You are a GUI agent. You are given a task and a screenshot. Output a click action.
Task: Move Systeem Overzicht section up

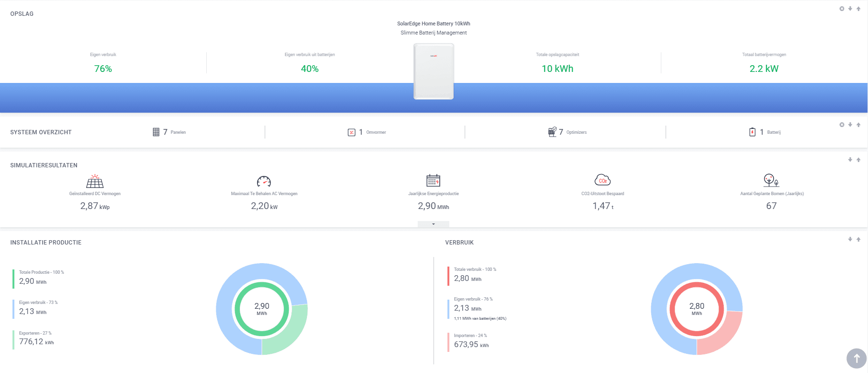click(858, 125)
